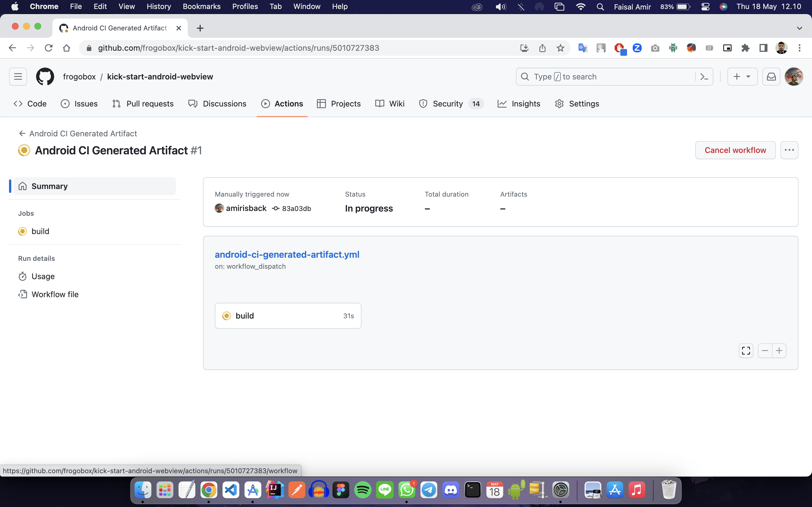
Task: Enter fullscreen workflow graph view
Action: coord(745,351)
